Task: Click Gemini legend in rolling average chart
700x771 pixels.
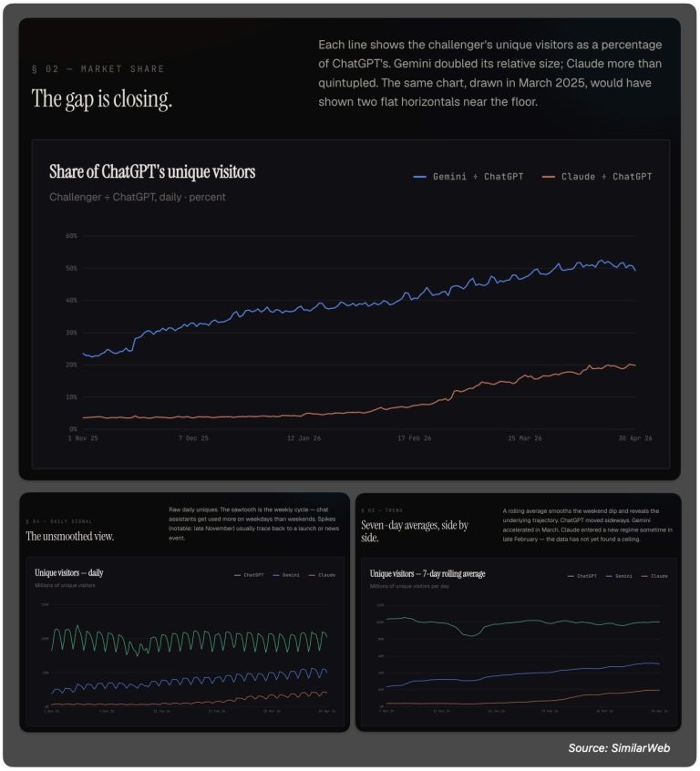Action: click(619, 576)
